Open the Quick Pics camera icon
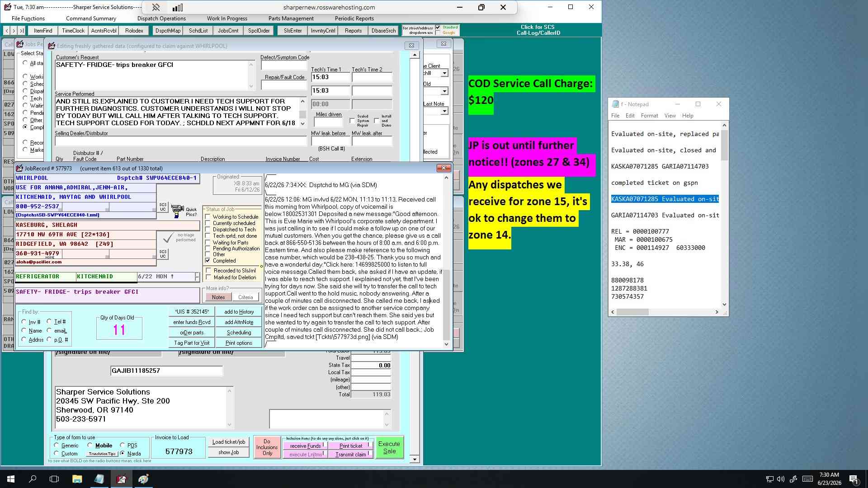868x488 pixels. tap(178, 211)
